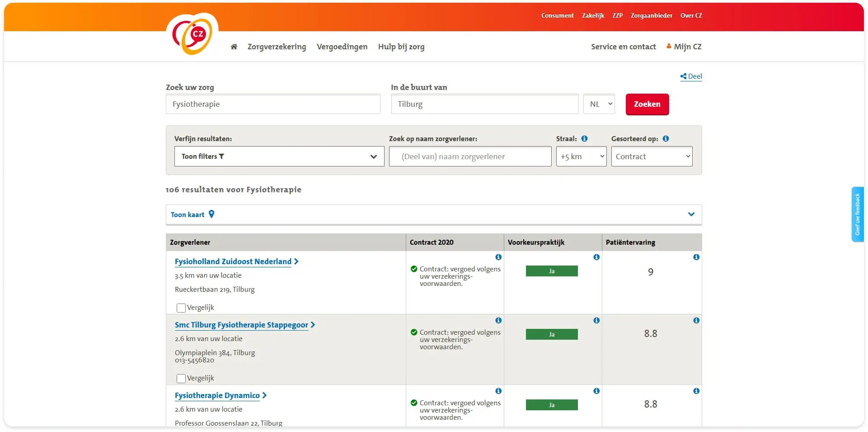
Task: Click address 'Olympiaplein 384, Tilburg'
Action: (x=215, y=353)
